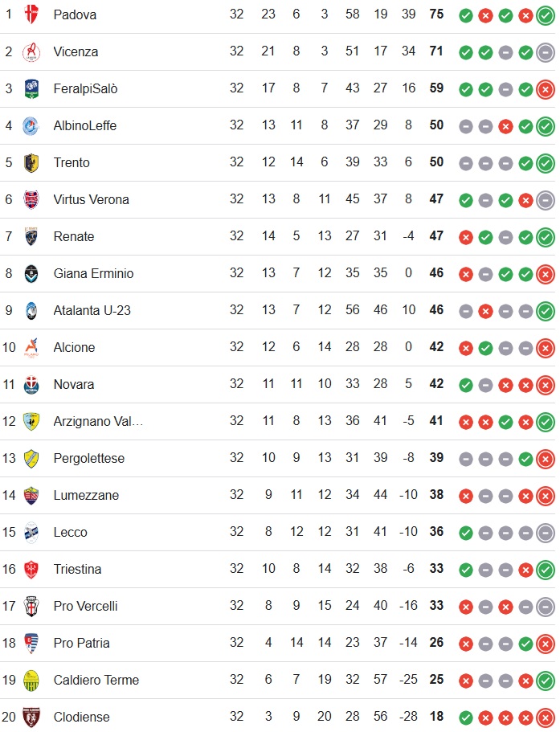560x732 pixels.
Task: Click the Trento shield logo
Action: click(x=31, y=162)
